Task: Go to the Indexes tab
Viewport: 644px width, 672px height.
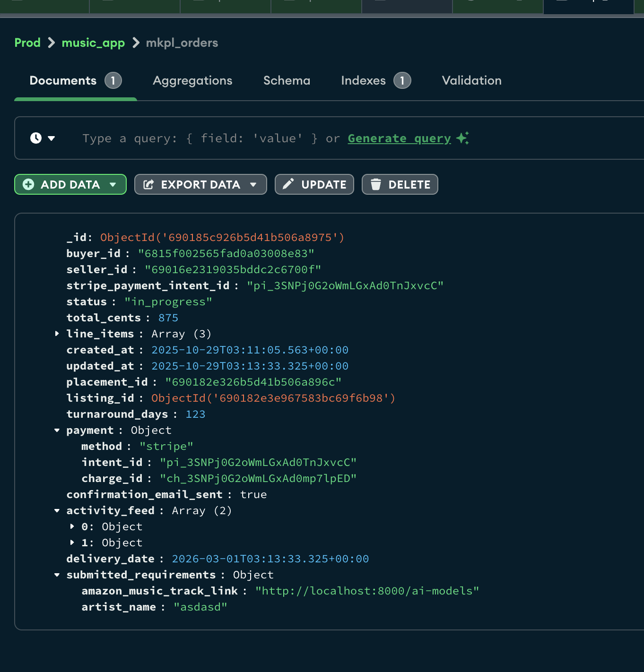Action: [363, 80]
